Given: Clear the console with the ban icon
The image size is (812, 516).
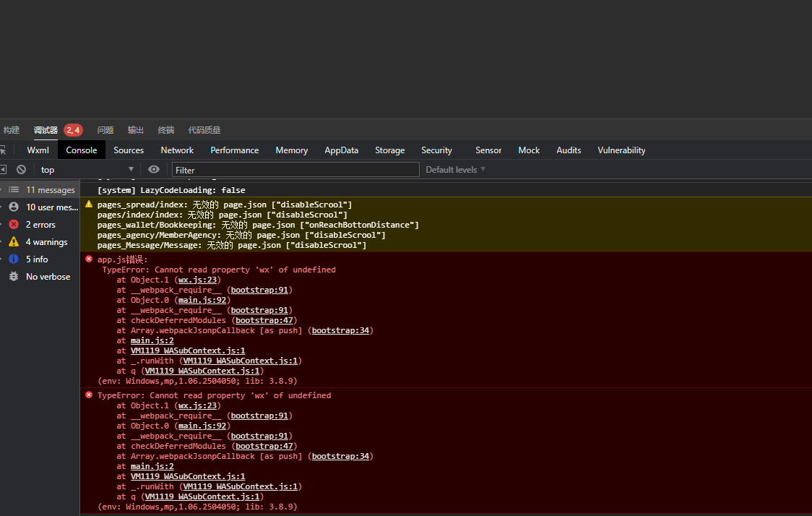Looking at the screenshot, I should click(21, 169).
